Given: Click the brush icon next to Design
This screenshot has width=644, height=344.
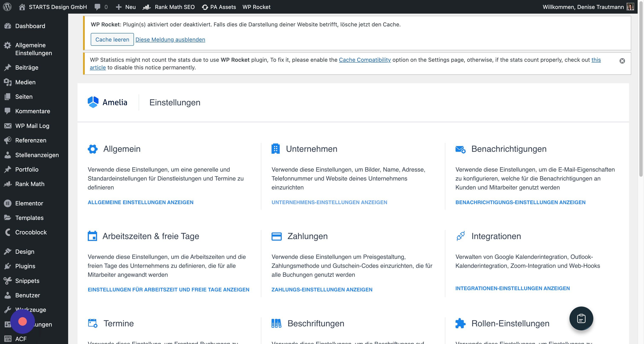Looking at the screenshot, I should (x=8, y=252).
